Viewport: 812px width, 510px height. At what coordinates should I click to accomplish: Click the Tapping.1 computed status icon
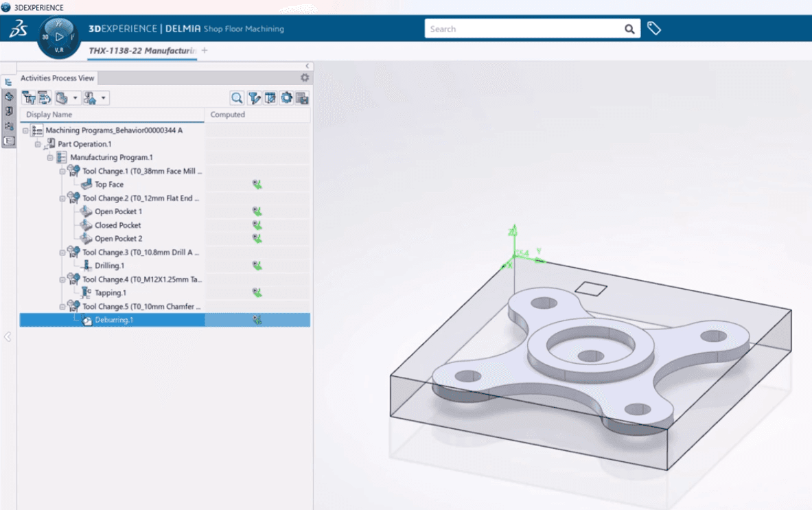(257, 292)
